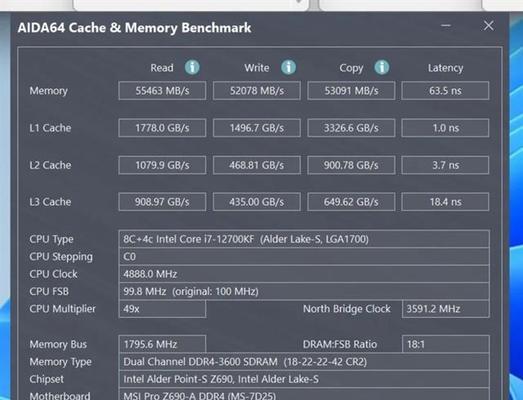Click the L2 Cache Write 468.81 GB/s box
The image size is (523, 400).
point(256,165)
